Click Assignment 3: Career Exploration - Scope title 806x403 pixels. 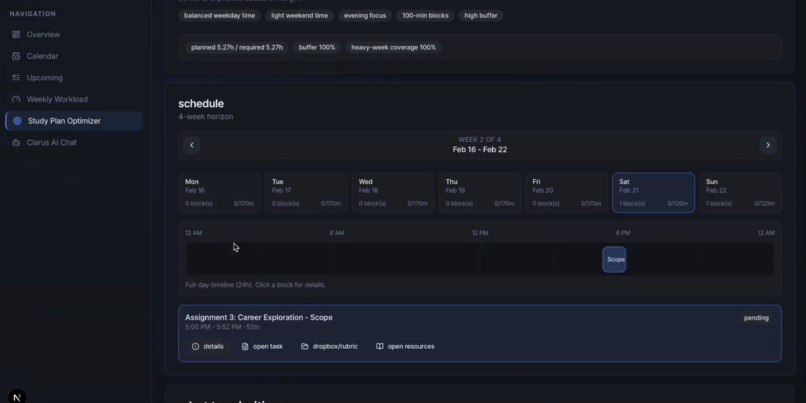coord(259,317)
